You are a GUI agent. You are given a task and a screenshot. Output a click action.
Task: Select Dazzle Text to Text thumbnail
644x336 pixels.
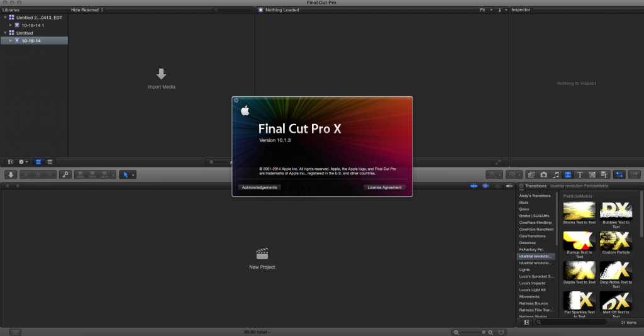tap(579, 271)
